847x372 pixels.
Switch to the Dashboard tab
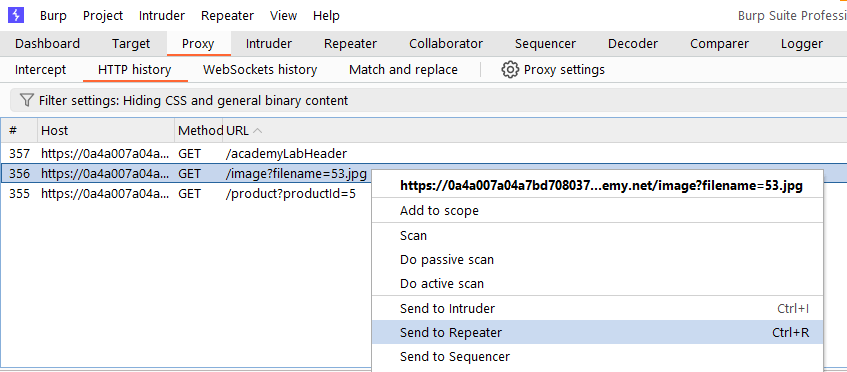pyautogui.click(x=48, y=44)
